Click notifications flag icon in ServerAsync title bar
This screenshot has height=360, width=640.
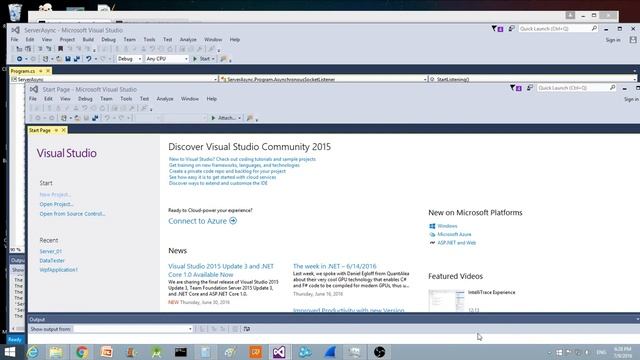pos(497,29)
